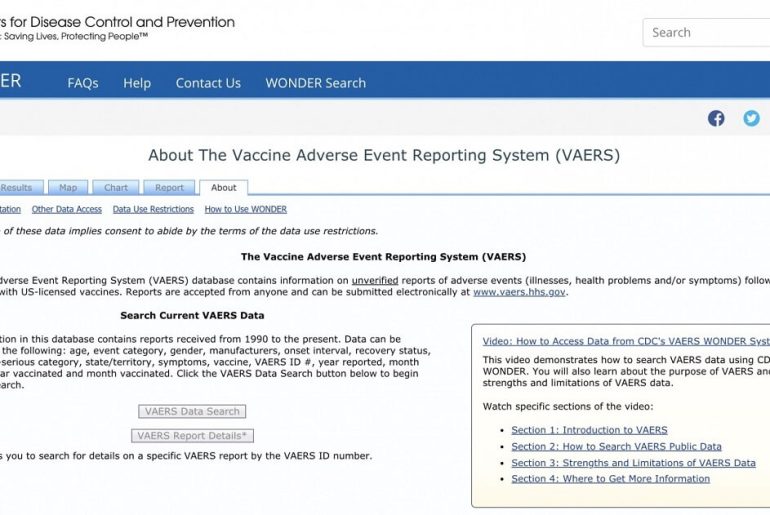Viewport: 770px width, 515px height.
Task: Open Section 4: Where to Get More Information
Action: point(610,479)
